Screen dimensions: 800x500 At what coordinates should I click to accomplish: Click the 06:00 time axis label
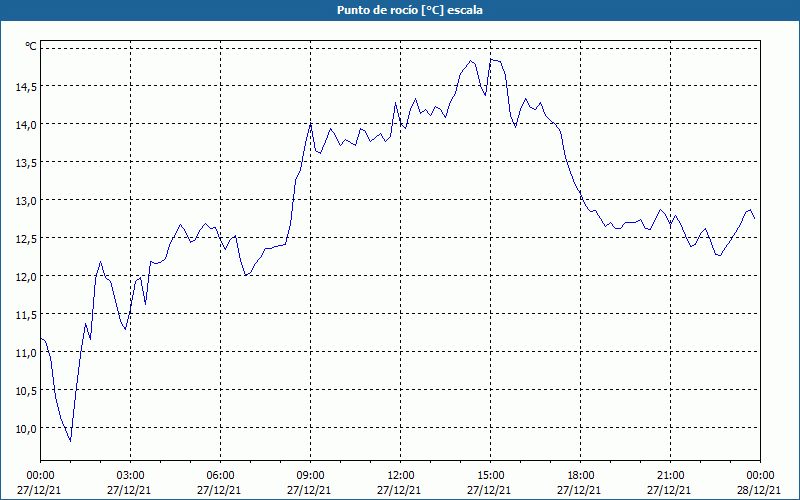tap(220, 476)
